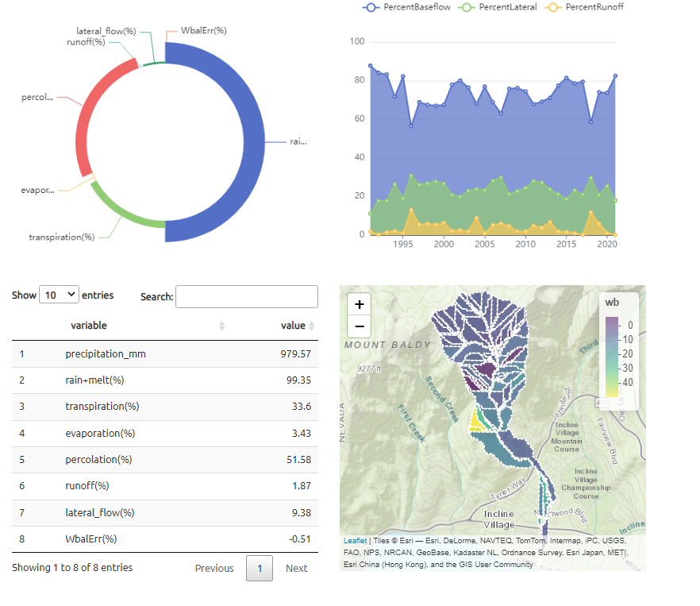Go to the Next table page
Screen dimensions: 700x606
pyautogui.click(x=297, y=569)
